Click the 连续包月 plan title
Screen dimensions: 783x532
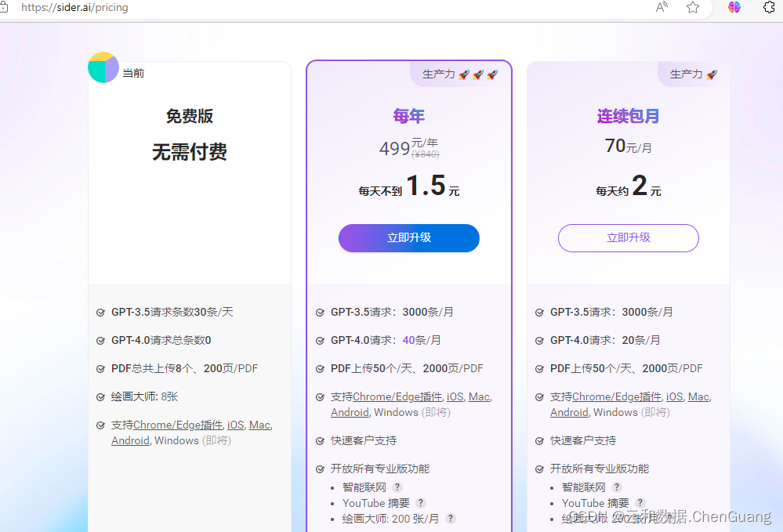point(628,116)
